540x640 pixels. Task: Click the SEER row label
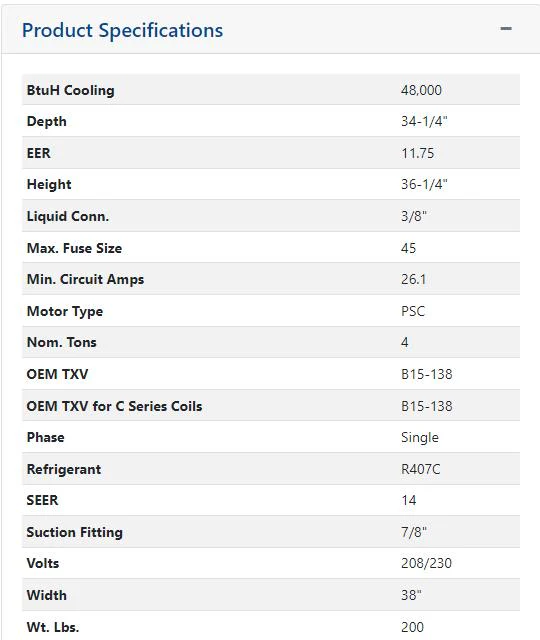(x=42, y=500)
